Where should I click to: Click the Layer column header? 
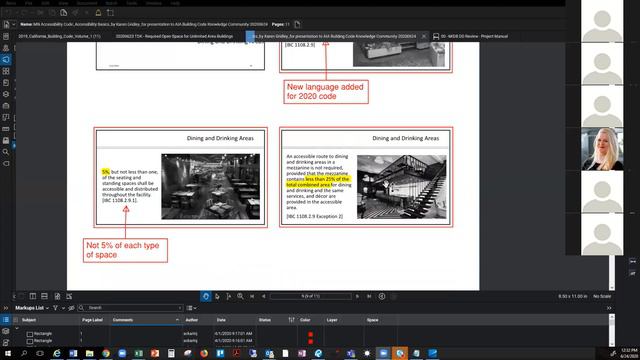[x=332, y=320]
